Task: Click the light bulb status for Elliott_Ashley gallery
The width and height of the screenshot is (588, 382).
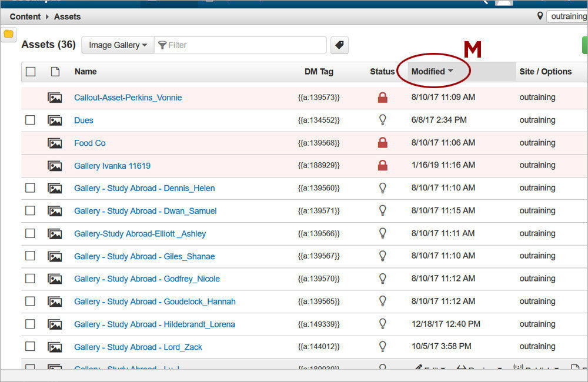Action: [x=383, y=233]
